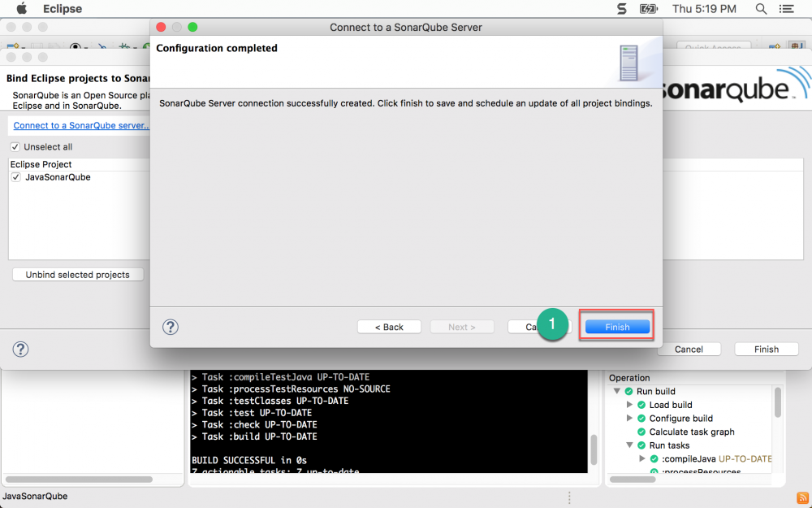This screenshot has height=508, width=812.
Task: Click the greyed Next > button
Action: point(461,327)
